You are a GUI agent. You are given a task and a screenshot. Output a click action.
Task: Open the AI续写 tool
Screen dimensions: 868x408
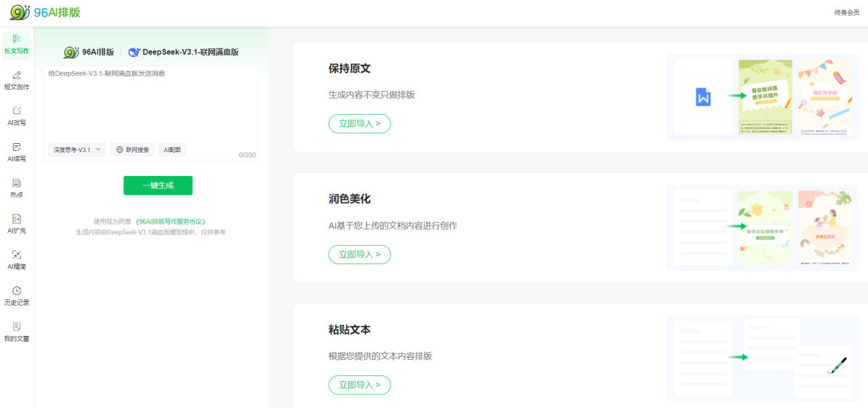(x=17, y=152)
